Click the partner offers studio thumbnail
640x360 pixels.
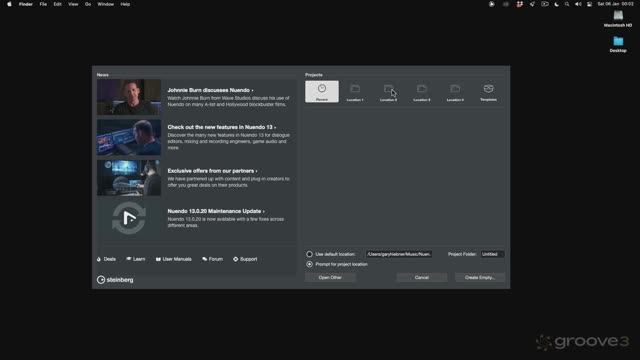pyautogui.click(x=129, y=178)
